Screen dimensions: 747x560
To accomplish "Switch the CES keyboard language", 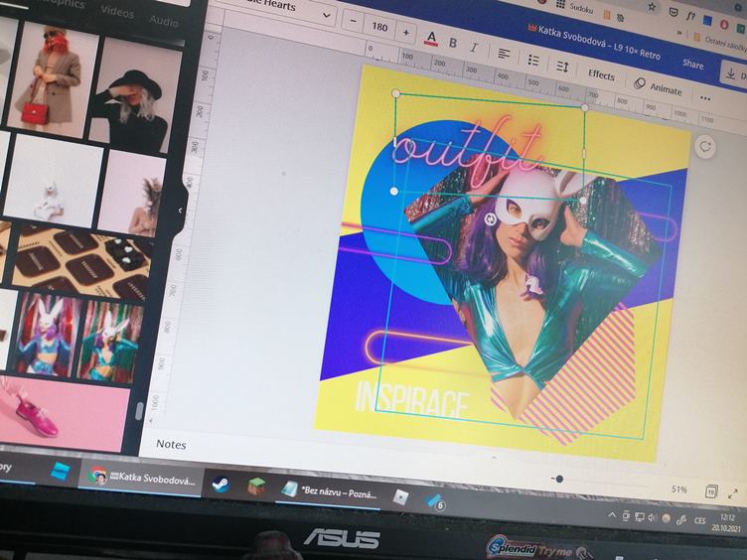I will tap(699, 520).
